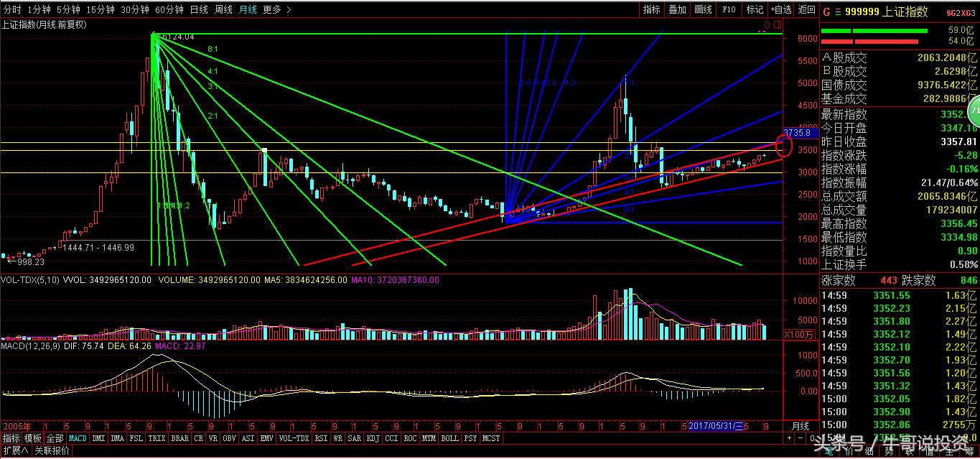980x459 pixels.
Task: Switch to the MCST indicator
Action: [x=492, y=438]
